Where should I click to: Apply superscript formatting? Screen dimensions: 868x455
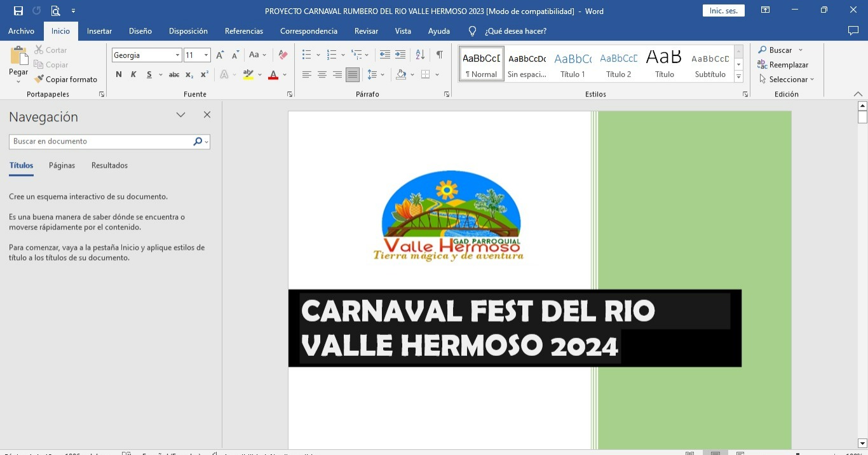(x=205, y=75)
